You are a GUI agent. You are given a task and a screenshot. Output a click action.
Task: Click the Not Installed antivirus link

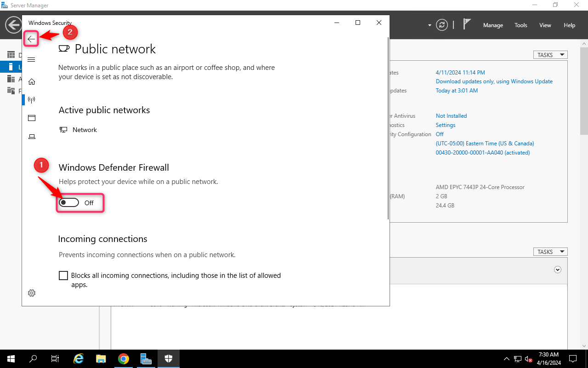tap(451, 116)
